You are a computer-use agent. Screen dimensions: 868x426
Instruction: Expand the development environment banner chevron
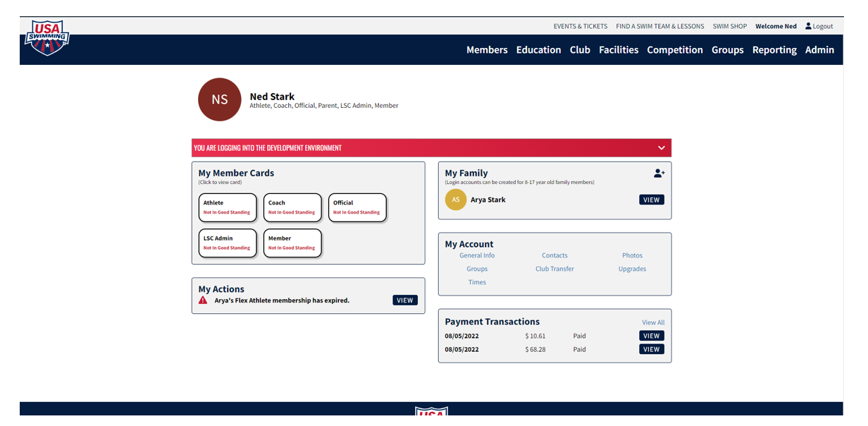point(661,148)
